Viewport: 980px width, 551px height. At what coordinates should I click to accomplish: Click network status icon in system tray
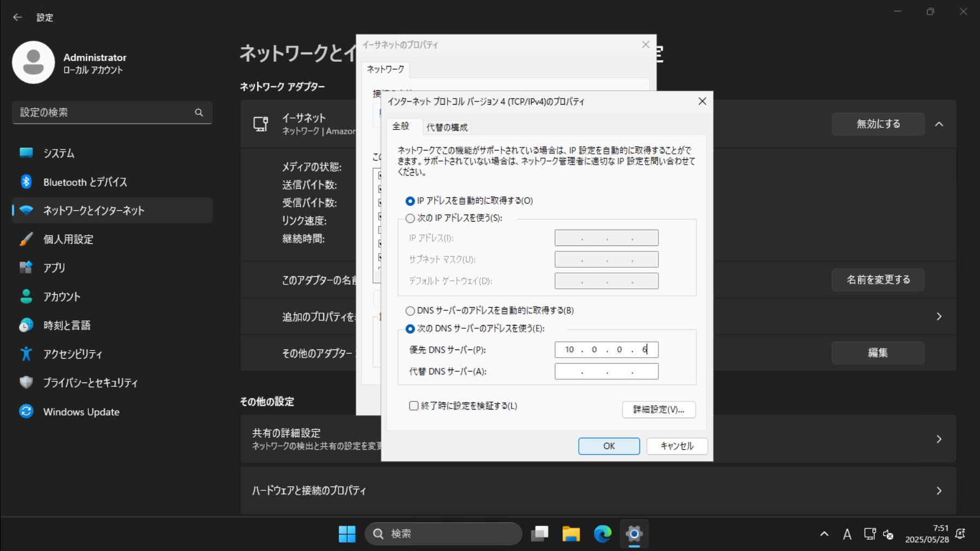(870, 534)
